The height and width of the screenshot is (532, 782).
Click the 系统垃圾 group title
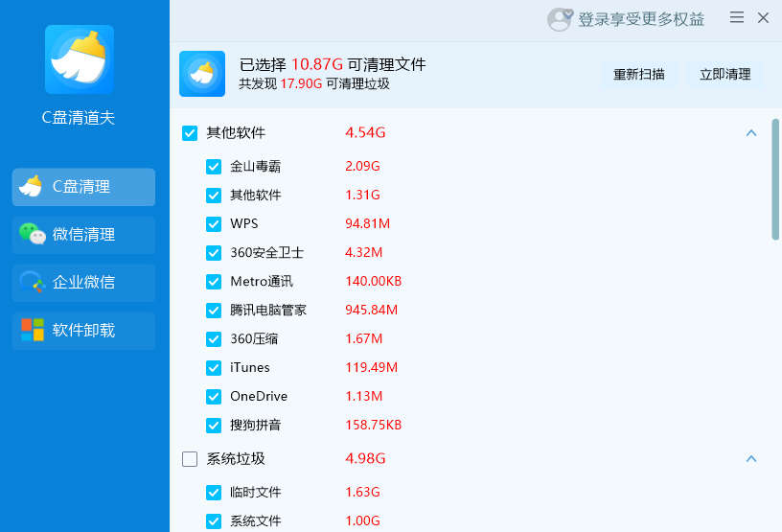[x=236, y=458]
